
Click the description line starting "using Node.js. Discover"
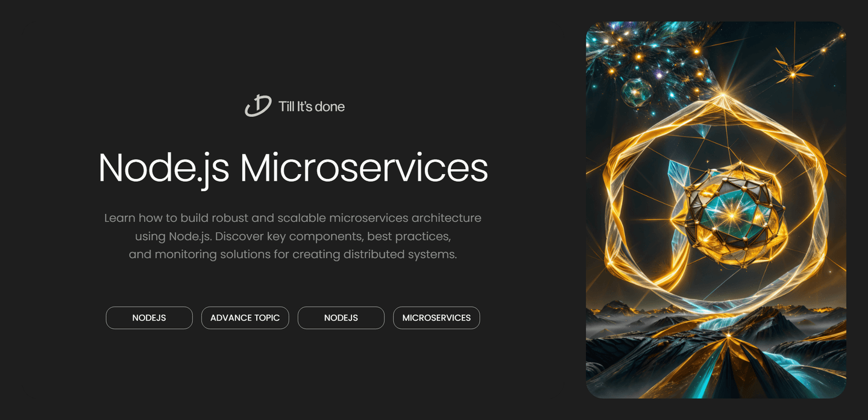[x=292, y=236]
